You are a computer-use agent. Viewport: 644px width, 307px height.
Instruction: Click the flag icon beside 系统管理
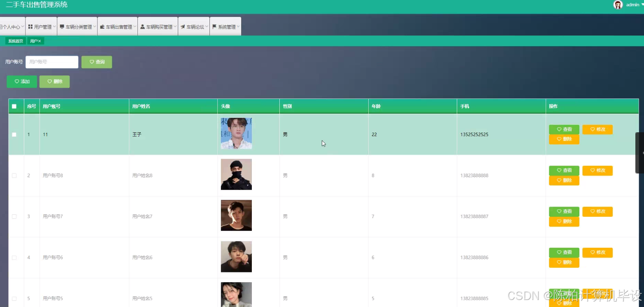[x=214, y=27]
